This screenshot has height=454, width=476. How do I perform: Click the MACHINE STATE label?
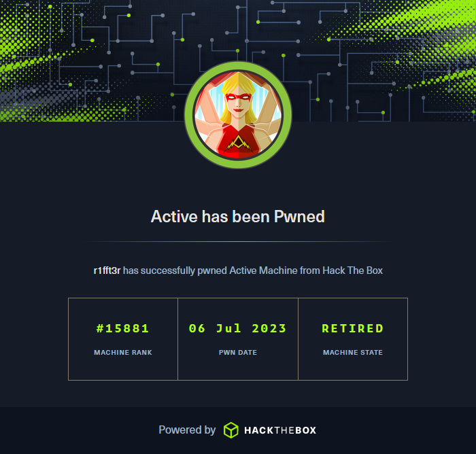[353, 352]
